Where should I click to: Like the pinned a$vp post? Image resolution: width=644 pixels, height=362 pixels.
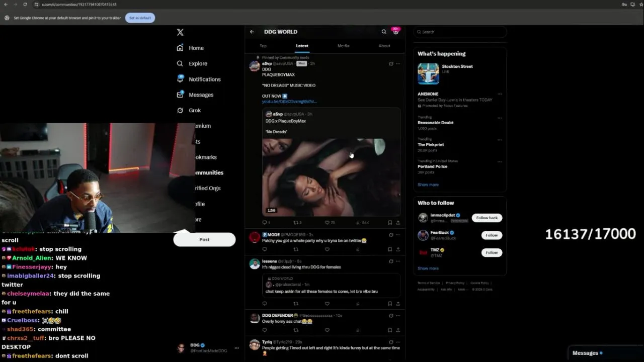point(327,222)
